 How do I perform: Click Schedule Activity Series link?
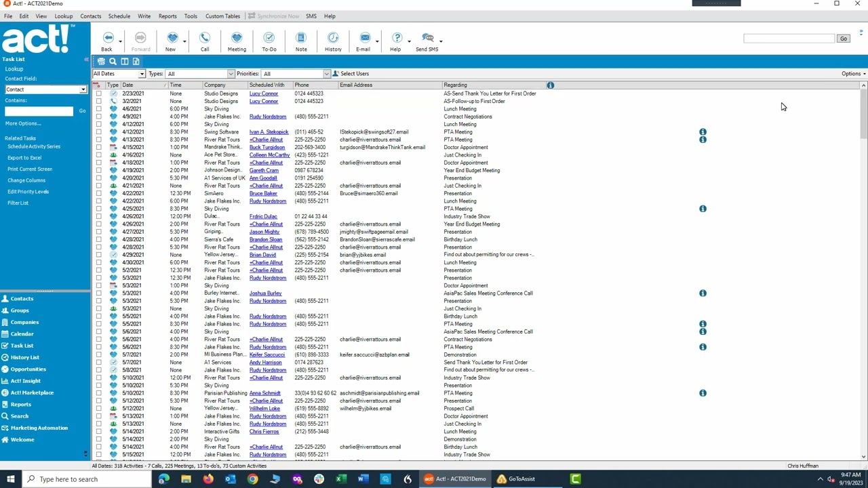coord(34,146)
